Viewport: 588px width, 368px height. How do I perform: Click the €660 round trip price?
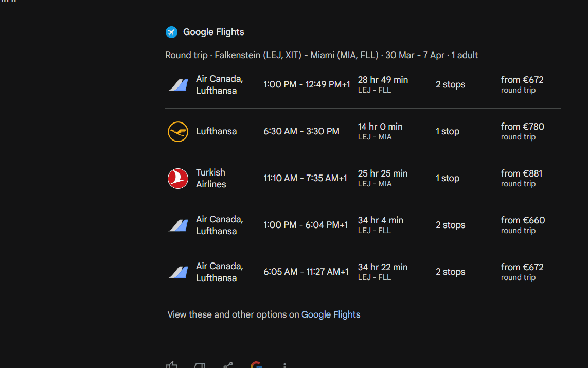point(523,220)
